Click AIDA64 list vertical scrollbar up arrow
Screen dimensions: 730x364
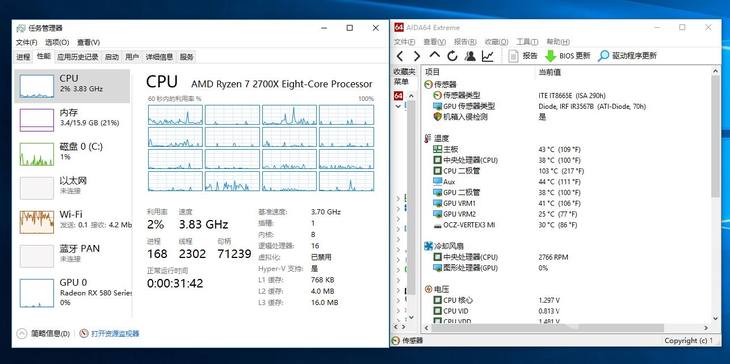click(716, 71)
